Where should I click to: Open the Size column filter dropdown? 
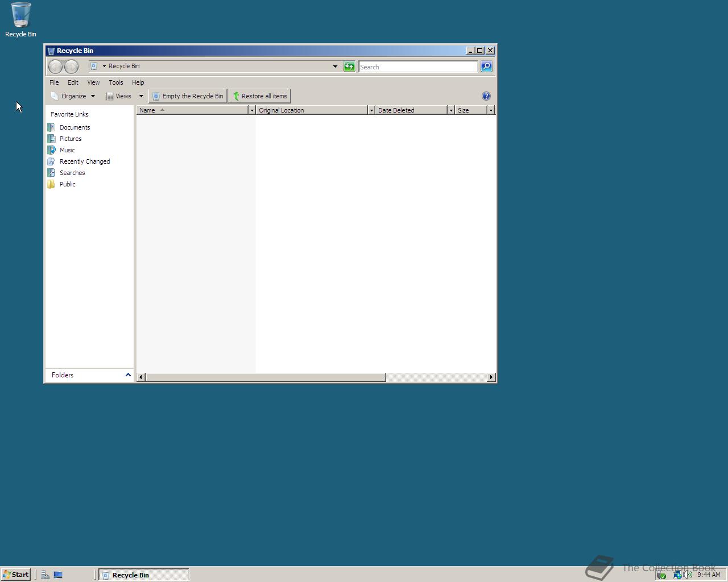pos(491,110)
